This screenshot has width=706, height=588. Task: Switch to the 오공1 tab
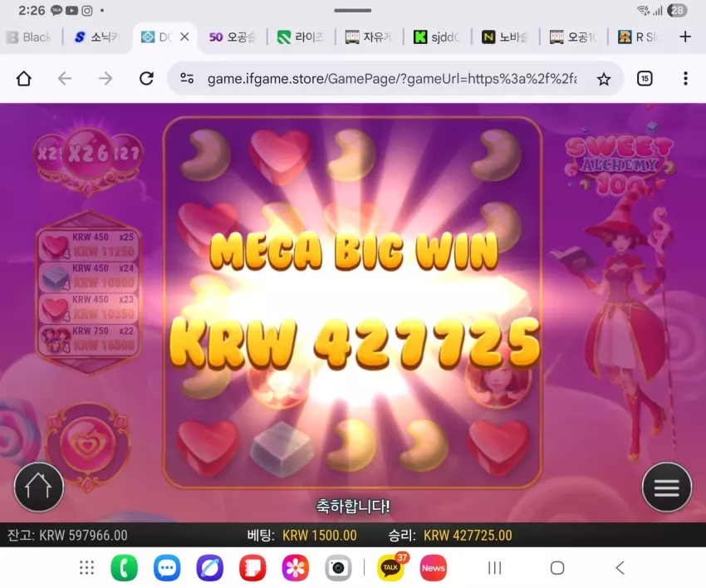(x=573, y=37)
